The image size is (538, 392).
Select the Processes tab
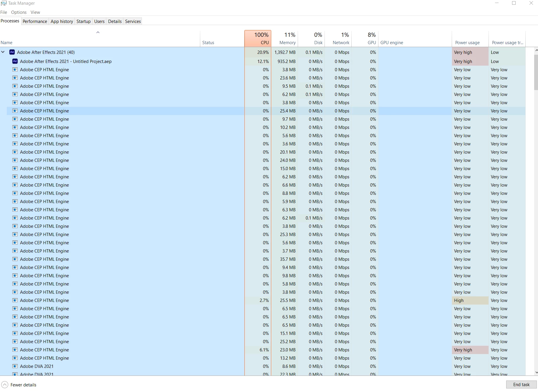click(x=10, y=21)
